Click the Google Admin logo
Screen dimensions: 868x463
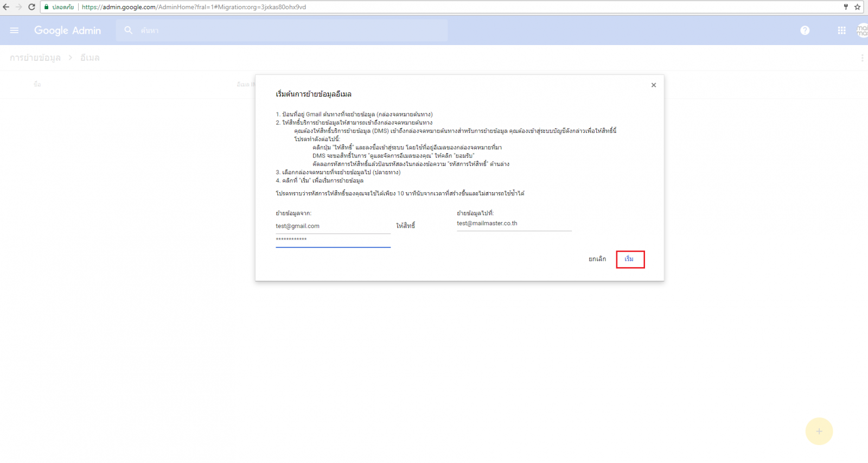(67, 30)
